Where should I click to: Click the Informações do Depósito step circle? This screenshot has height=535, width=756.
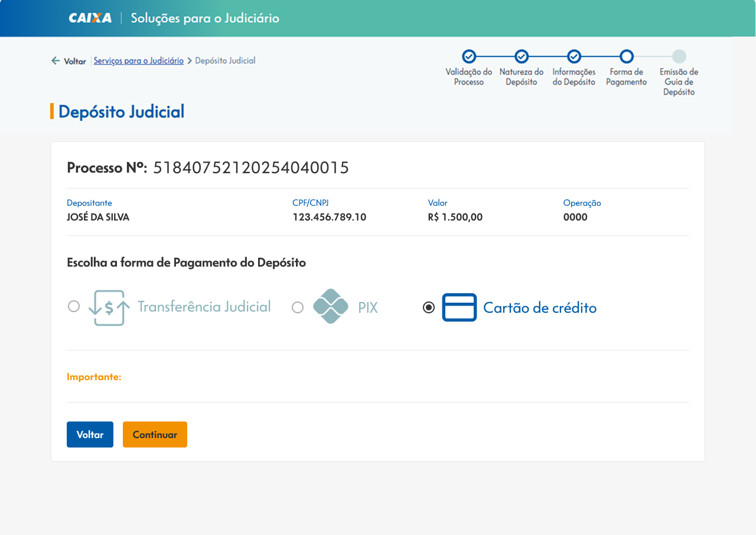[x=574, y=56]
